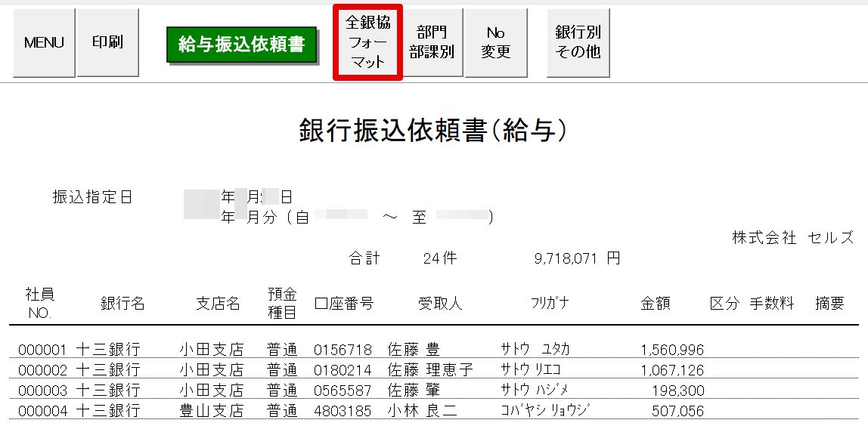Image resolution: width=868 pixels, height=423 pixels.
Task: Select the total amount 9,718,071 円
Action: click(577, 258)
